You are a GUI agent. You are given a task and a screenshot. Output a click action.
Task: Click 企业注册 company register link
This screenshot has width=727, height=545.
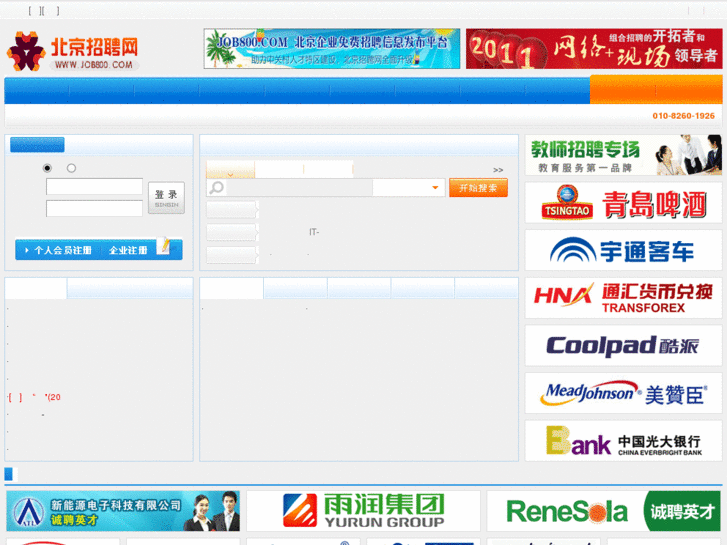tap(128, 250)
